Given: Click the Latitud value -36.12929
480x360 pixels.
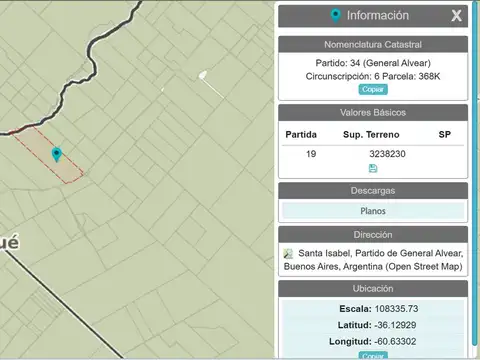Looking at the screenshot, I should coord(395,325).
